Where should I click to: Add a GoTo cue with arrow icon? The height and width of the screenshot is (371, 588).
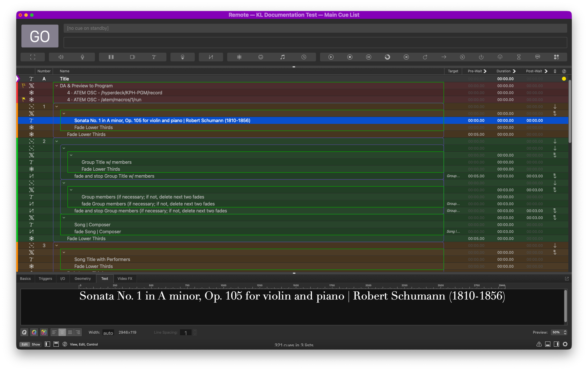click(x=444, y=57)
